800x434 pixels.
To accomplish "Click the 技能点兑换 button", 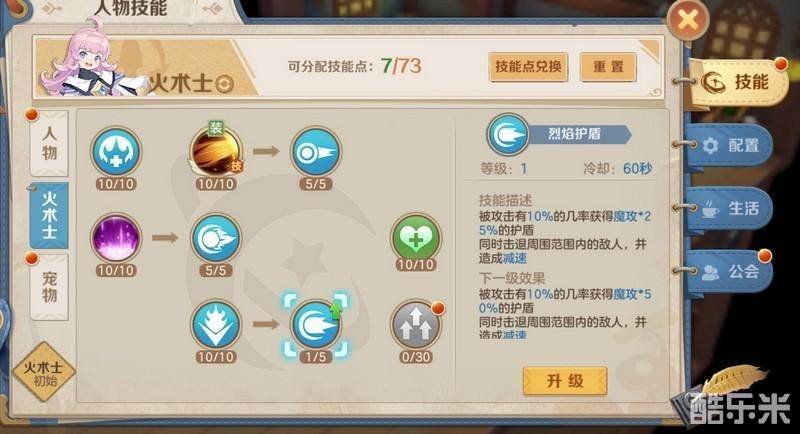I will click(528, 67).
